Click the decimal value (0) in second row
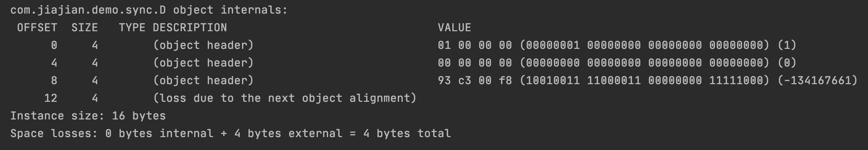The width and height of the screenshot is (868, 150). tap(787, 63)
